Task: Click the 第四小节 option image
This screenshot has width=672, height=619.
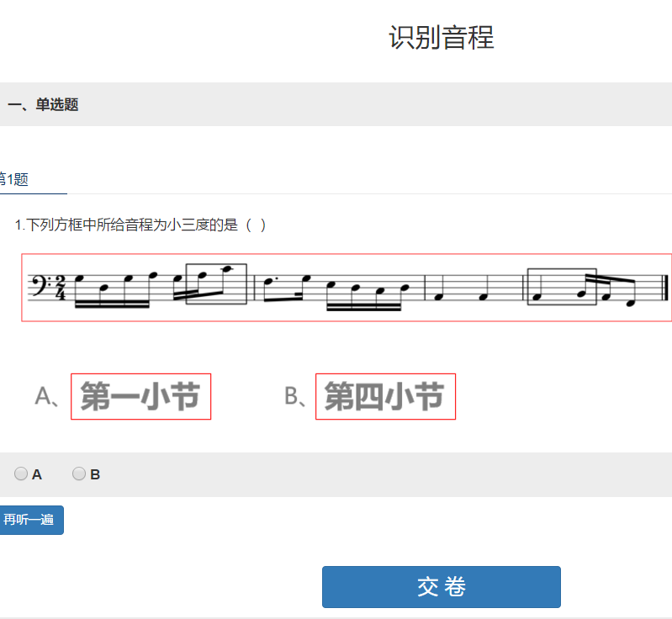Action: pyautogui.click(x=385, y=396)
